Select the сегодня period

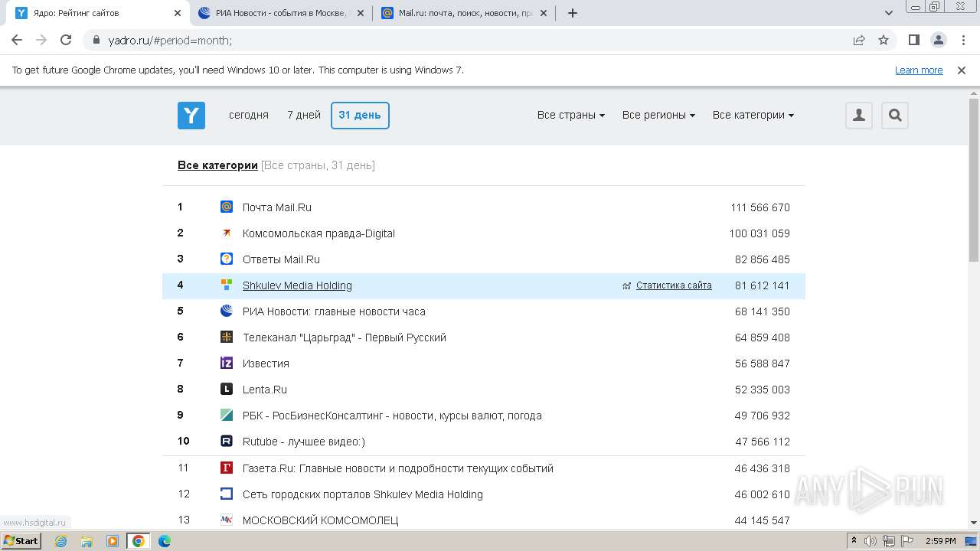pyautogui.click(x=249, y=115)
